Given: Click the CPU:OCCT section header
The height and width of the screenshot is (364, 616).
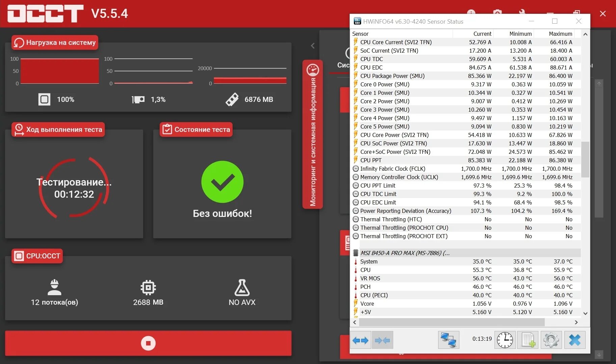Looking at the screenshot, I should tap(37, 256).
